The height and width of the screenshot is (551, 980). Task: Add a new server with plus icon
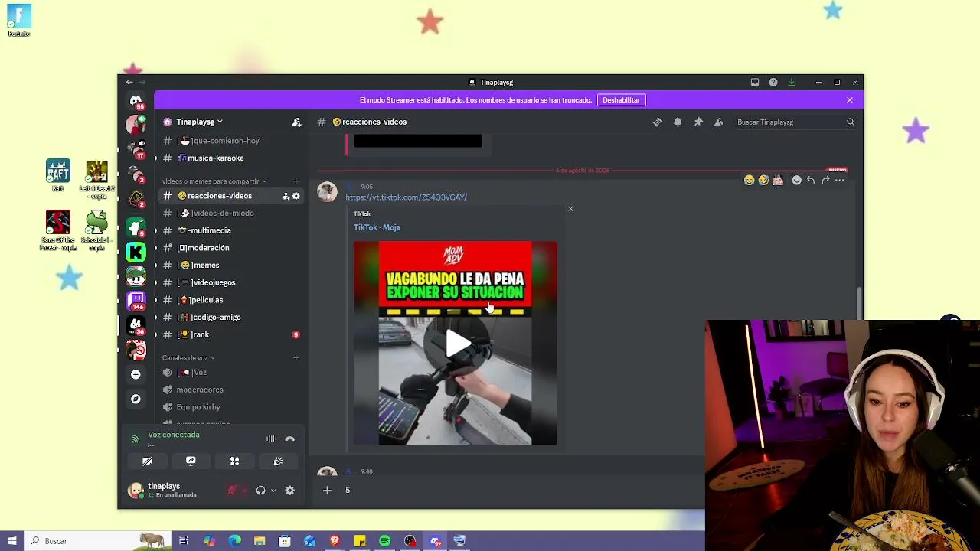coord(136,374)
